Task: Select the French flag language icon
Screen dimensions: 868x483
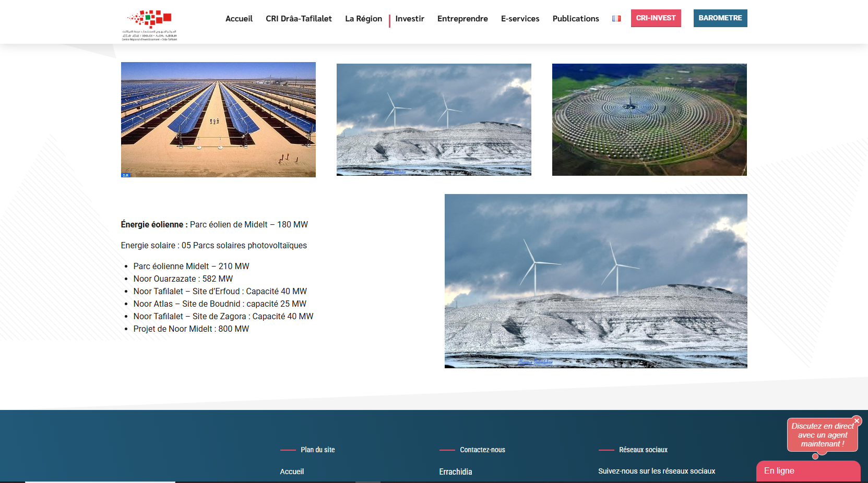Action: pyautogui.click(x=616, y=19)
